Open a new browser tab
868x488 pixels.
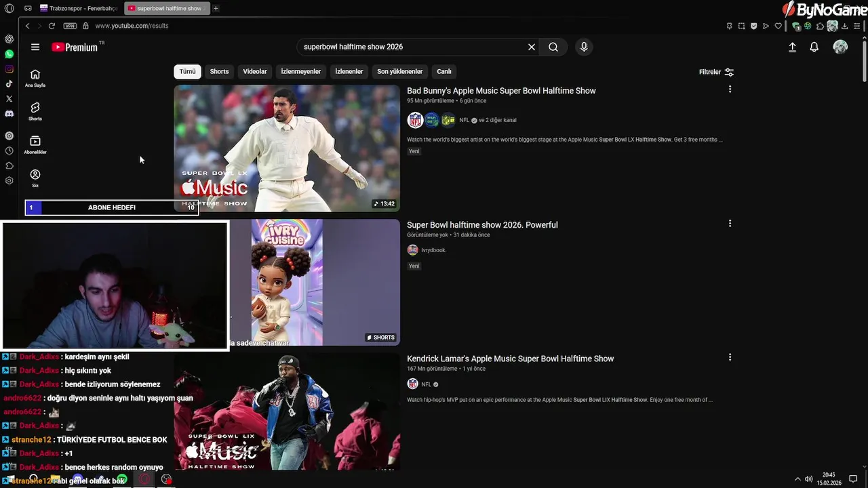216,8
